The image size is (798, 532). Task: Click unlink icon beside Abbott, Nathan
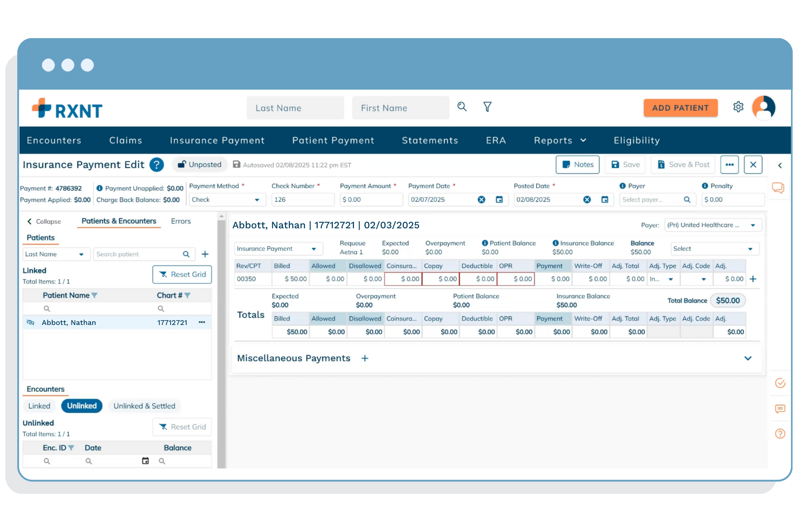click(x=31, y=322)
